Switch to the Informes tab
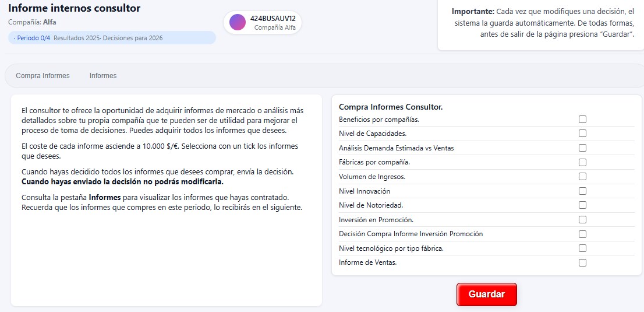This screenshot has height=312, width=644. pos(103,76)
